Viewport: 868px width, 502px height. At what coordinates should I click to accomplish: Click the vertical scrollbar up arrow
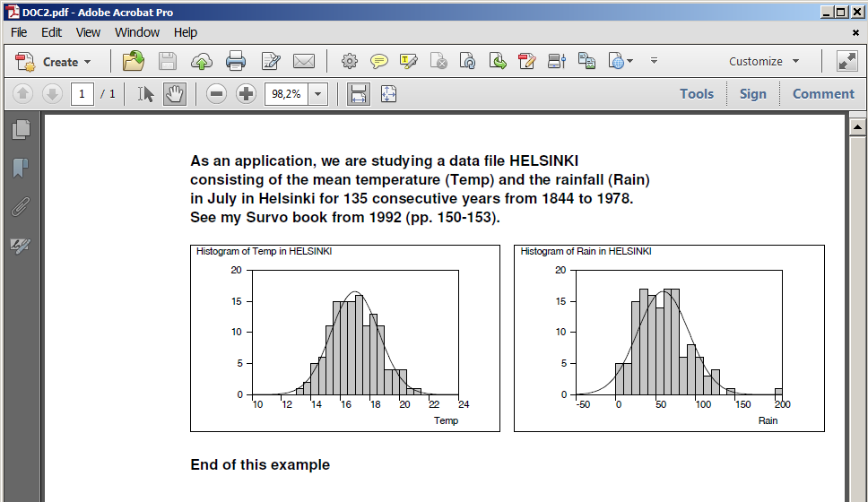tap(857, 126)
